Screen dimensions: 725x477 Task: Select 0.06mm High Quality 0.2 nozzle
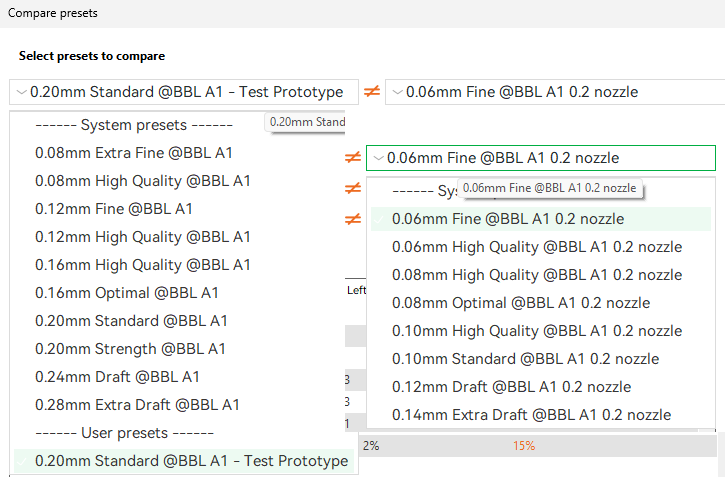[x=537, y=247]
